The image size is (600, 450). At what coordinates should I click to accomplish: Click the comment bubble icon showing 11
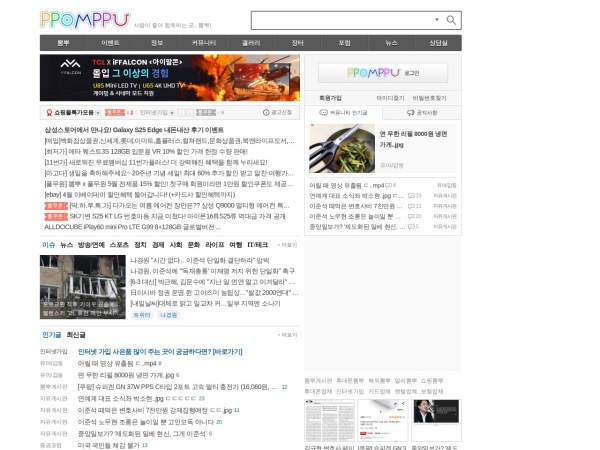tap(411, 206)
